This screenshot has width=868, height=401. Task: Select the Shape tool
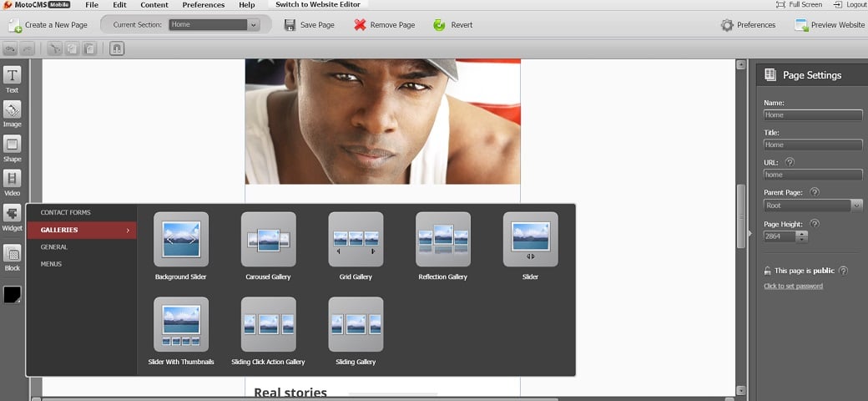point(12,147)
